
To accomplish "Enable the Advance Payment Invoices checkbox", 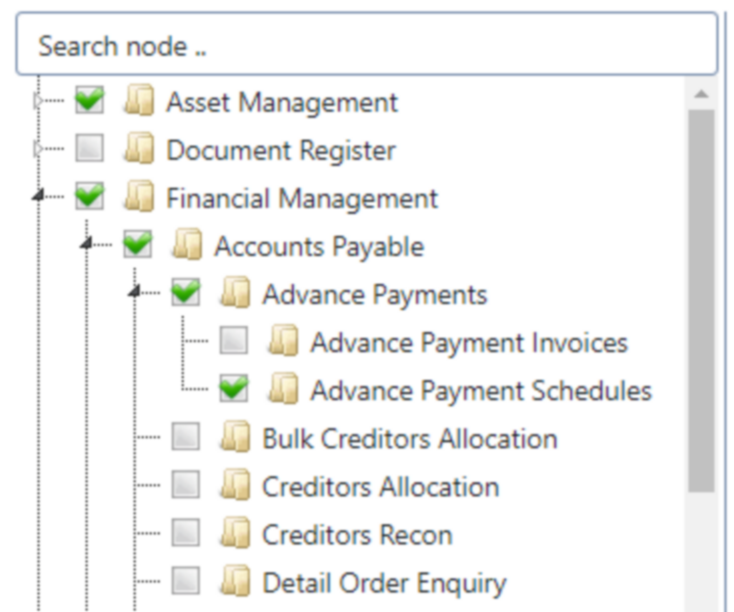I will (234, 340).
